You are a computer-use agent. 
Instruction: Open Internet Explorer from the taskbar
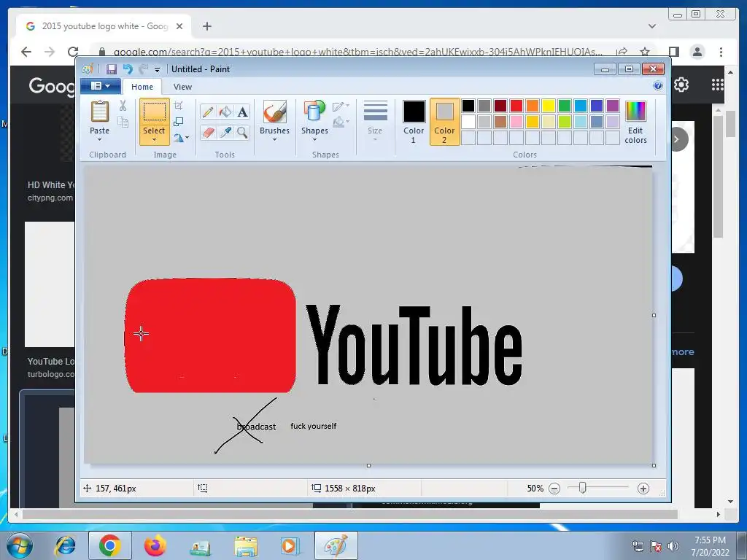click(x=64, y=545)
